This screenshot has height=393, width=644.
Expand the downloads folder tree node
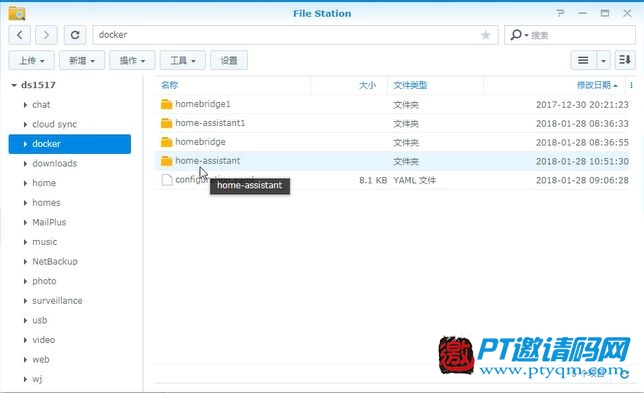pos(25,163)
